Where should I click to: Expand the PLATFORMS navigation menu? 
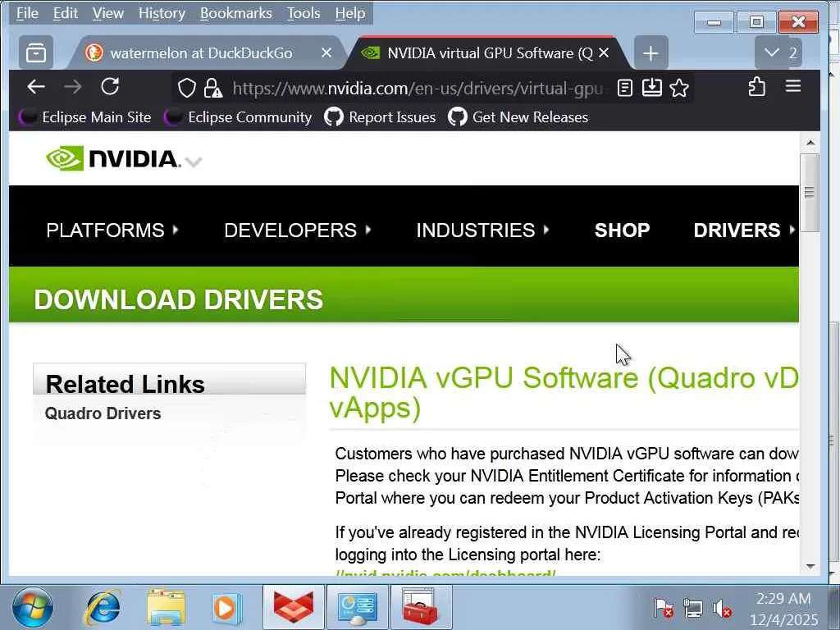(112, 230)
